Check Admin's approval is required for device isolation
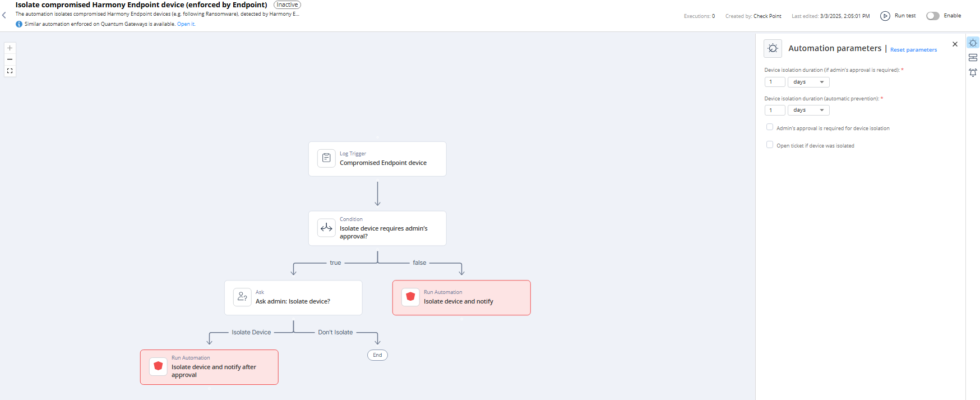The image size is (980, 400). 770,127
